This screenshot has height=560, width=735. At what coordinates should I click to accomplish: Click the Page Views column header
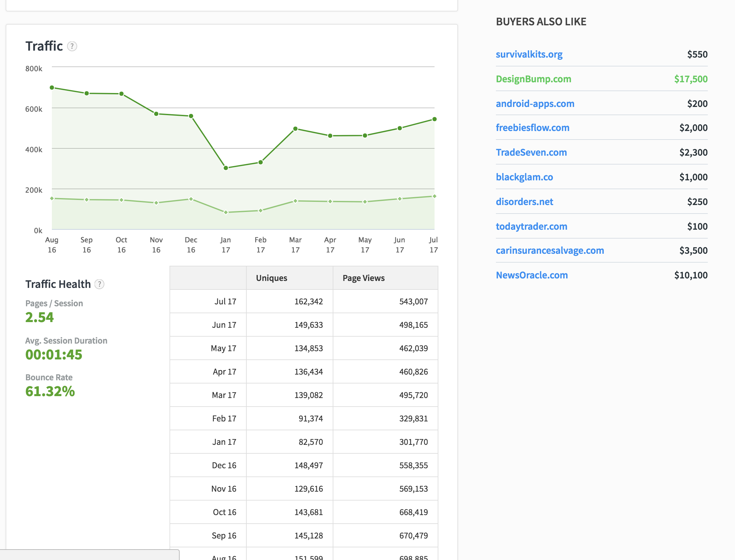[363, 278]
